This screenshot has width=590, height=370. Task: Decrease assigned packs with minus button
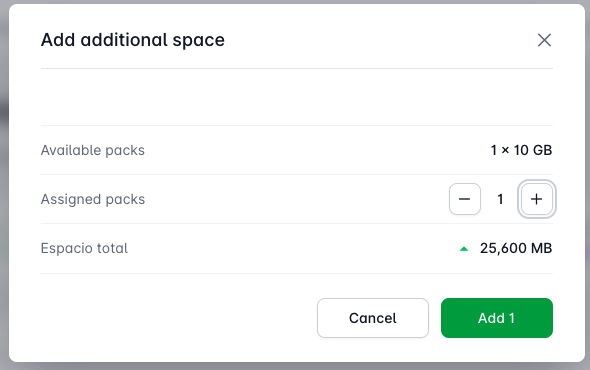point(465,199)
